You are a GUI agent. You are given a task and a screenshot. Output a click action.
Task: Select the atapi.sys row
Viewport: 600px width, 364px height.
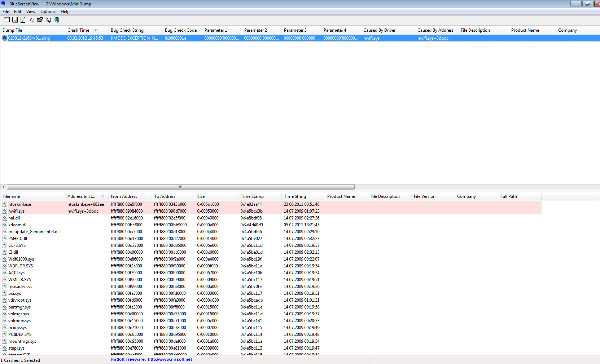pos(271,348)
